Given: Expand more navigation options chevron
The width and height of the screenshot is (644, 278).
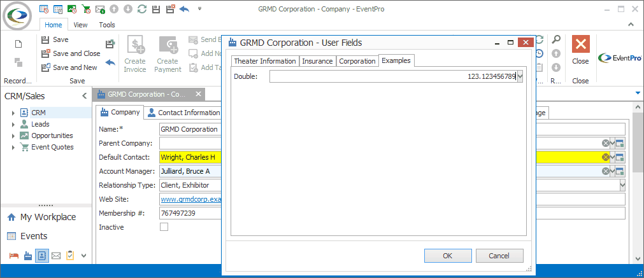Looking at the screenshot, I should tap(84, 256).
